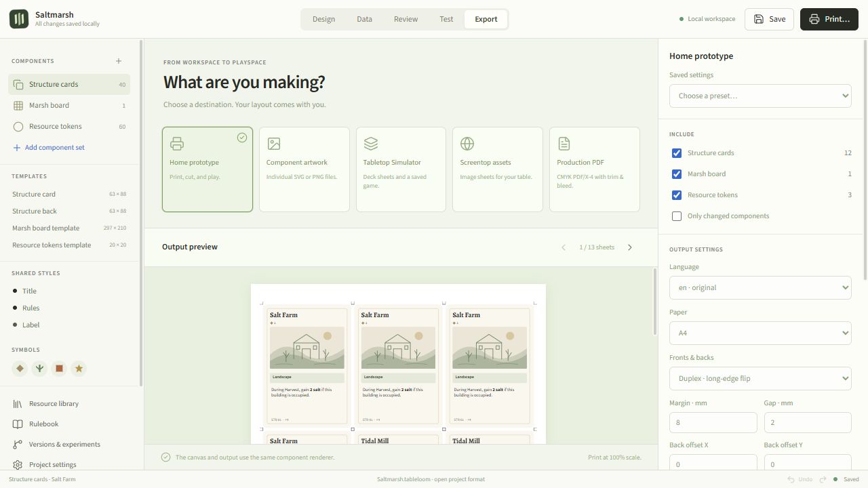Click the Saved status indicator

coord(846,479)
